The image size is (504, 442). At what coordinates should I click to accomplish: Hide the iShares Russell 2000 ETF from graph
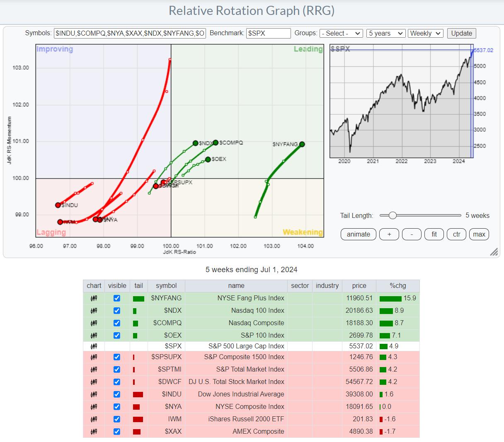(x=117, y=419)
